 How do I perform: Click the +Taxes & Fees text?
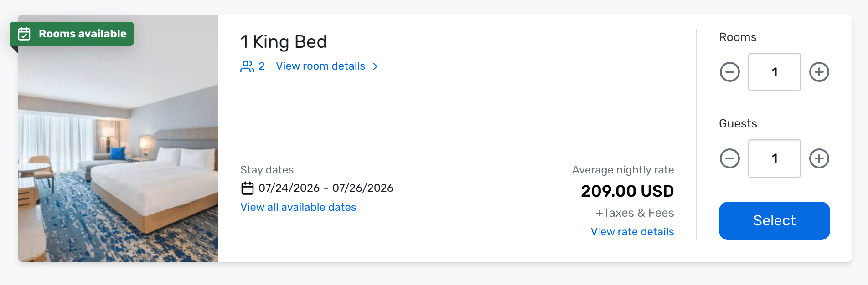coord(634,213)
